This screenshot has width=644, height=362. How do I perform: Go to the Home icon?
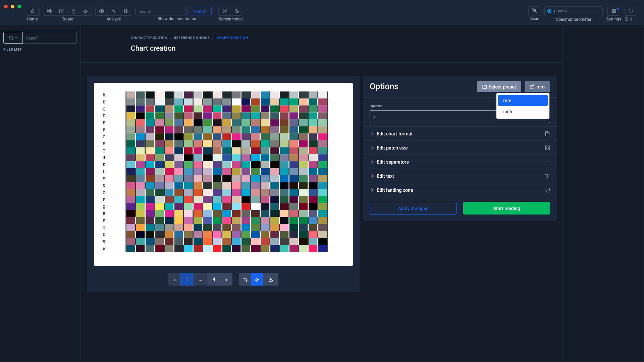tap(33, 11)
